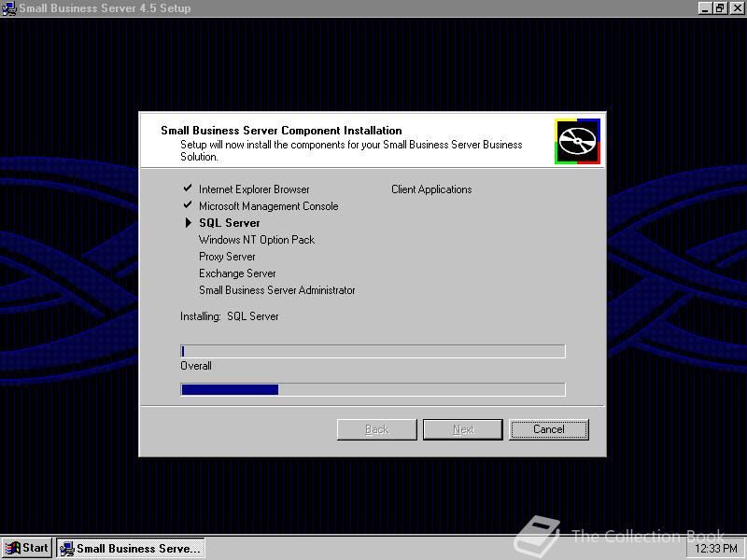Click the SQL Server component progress bar

[373, 351]
